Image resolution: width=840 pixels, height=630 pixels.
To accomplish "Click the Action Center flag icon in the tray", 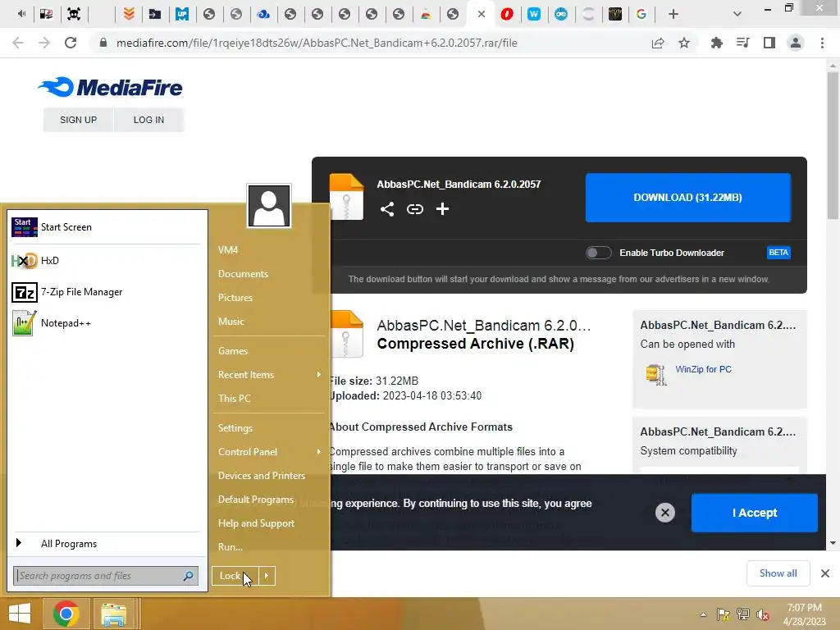I will pos(724,614).
